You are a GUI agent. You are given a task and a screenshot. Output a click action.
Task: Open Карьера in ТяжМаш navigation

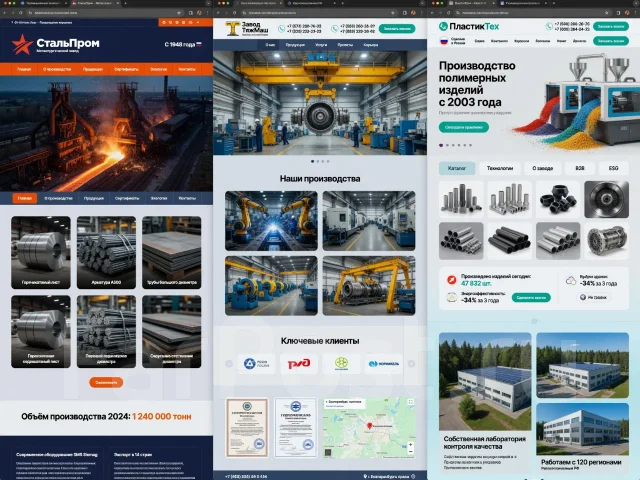pos(371,45)
